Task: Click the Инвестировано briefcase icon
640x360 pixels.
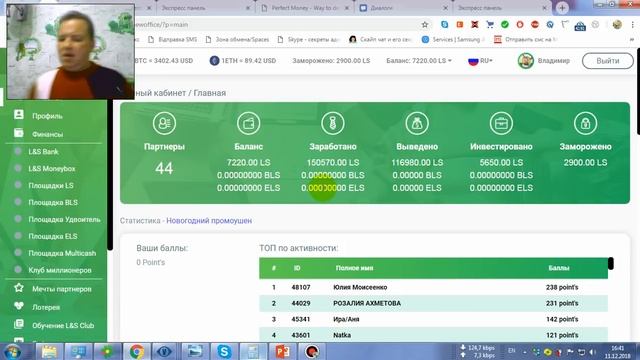Action: click(501, 123)
